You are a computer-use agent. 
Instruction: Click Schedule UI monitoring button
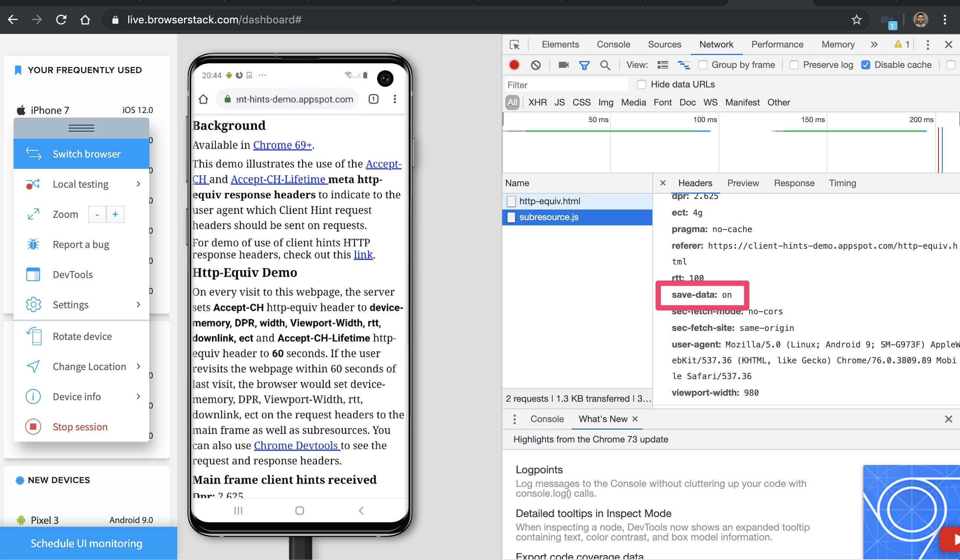[86, 543]
